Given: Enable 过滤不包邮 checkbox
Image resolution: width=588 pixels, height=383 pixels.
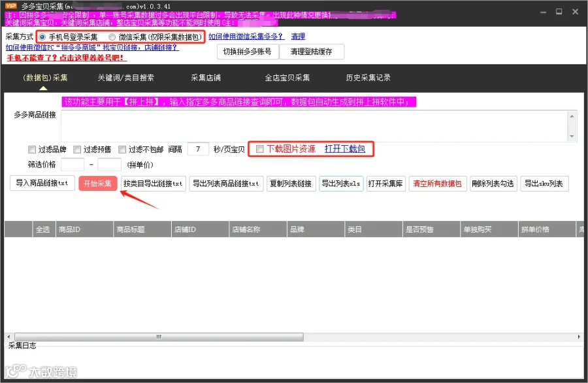Looking at the screenshot, I should (x=122, y=150).
